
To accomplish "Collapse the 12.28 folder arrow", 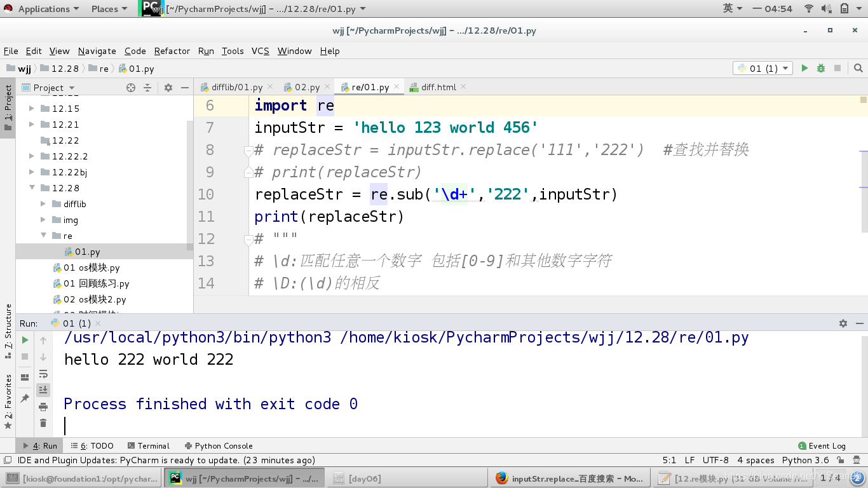I will point(32,188).
